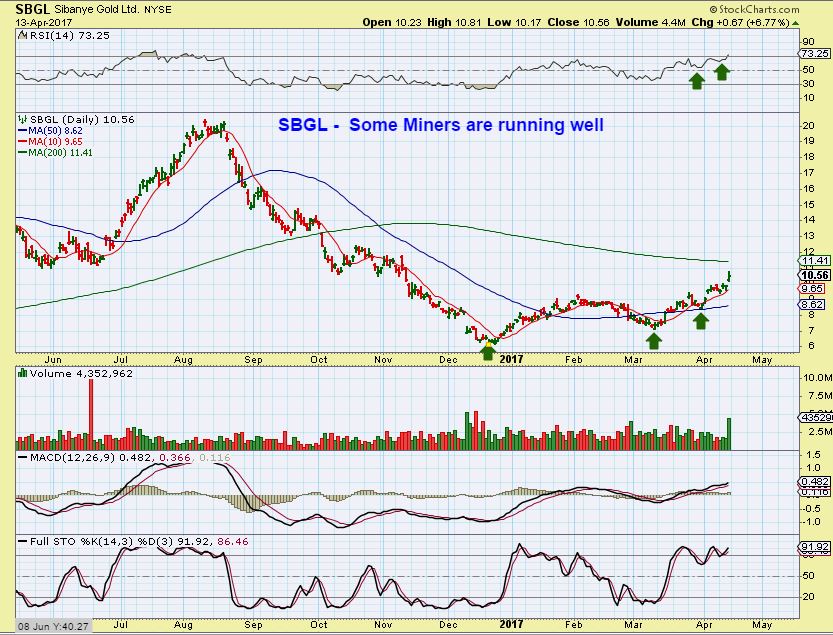Select the right green arrow in RSI panel
The height and width of the screenshot is (635, 833).
721,72
